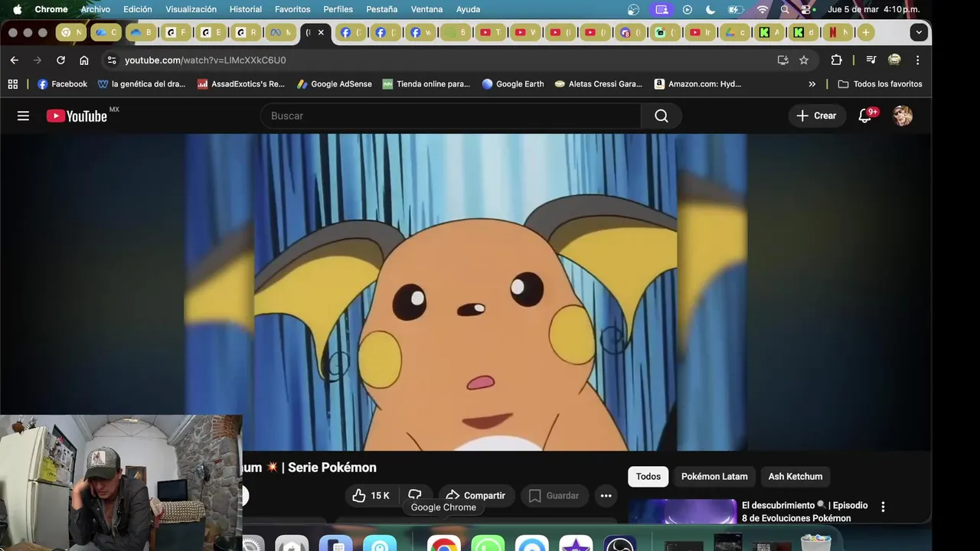980x551 pixels.
Task: Open AssadExotics's Re... bookmark
Action: pyautogui.click(x=240, y=84)
